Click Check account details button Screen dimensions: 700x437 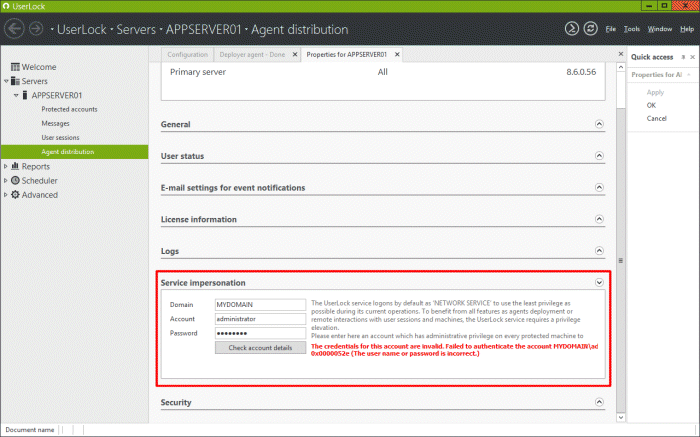coord(260,347)
